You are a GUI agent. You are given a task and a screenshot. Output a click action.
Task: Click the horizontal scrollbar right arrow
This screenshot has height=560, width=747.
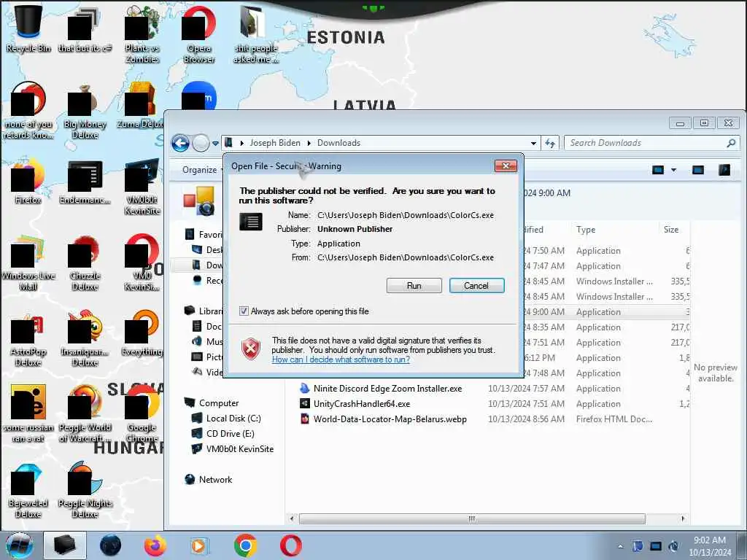683,518
